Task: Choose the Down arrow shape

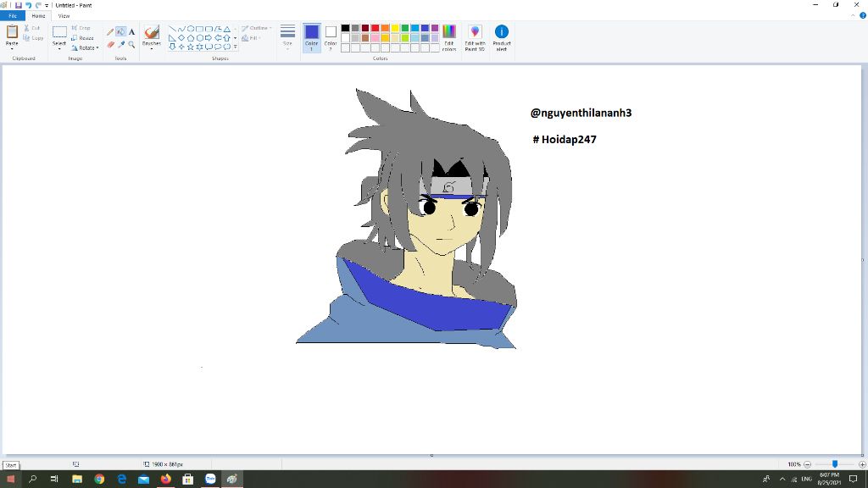Action: coord(172,47)
